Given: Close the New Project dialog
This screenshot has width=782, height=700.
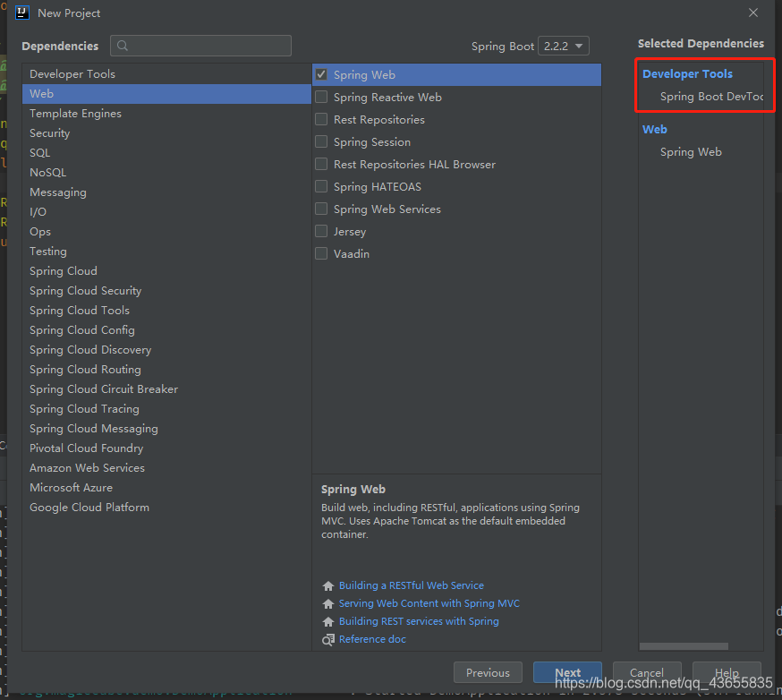Looking at the screenshot, I should (753, 13).
